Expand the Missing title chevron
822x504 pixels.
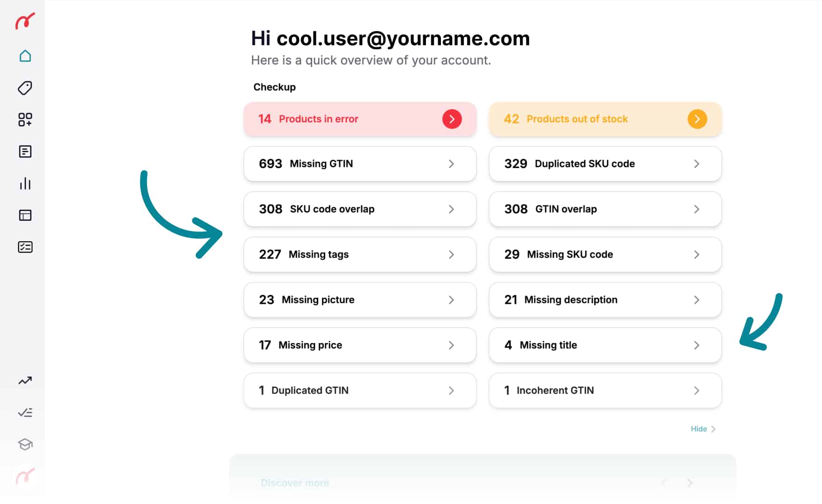point(696,345)
